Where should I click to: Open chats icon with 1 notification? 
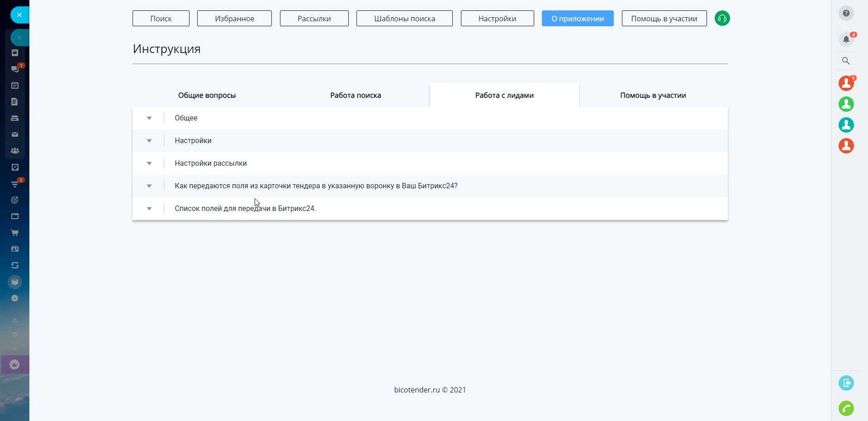[15, 69]
